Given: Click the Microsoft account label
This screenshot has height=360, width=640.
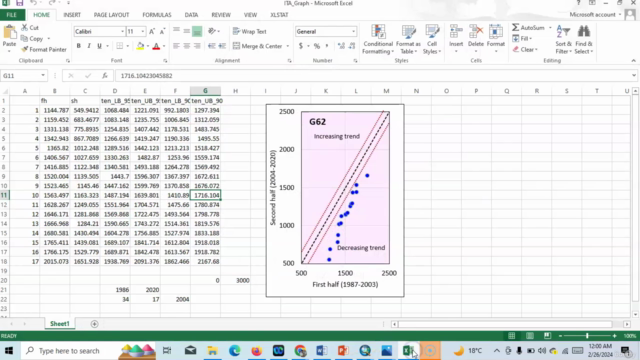Looking at the screenshot, I should coord(592,15).
